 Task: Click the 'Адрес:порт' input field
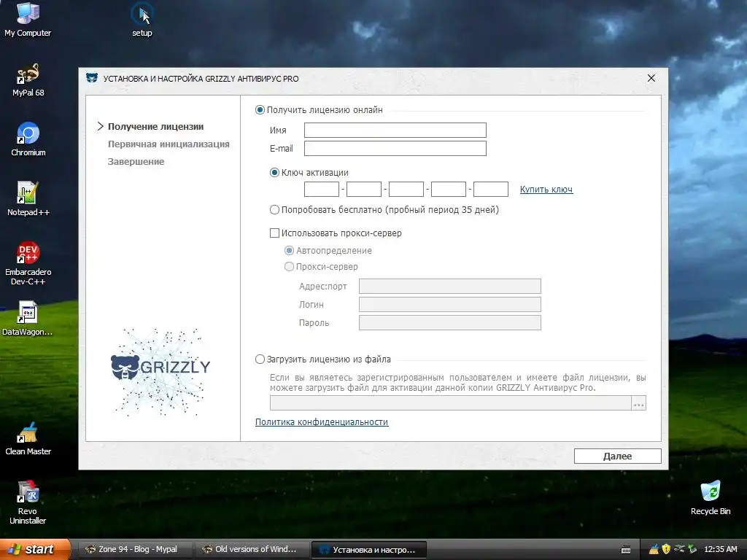(x=449, y=286)
